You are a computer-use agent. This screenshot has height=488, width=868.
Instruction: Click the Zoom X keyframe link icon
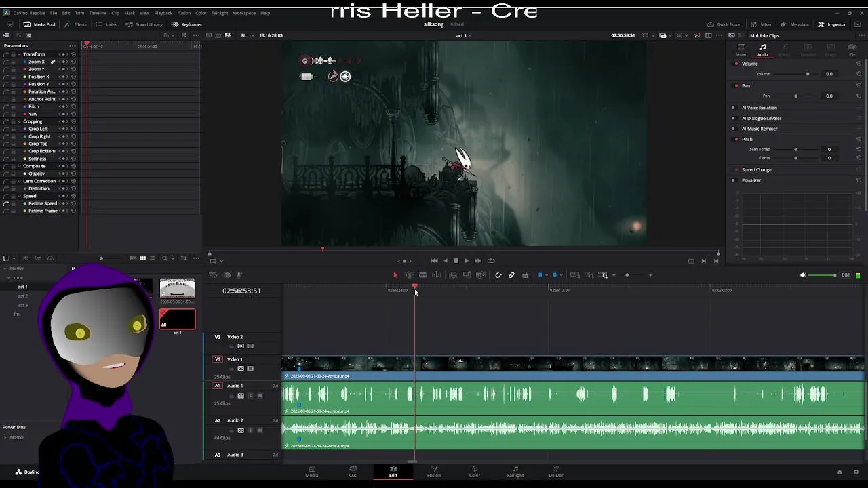(x=53, y=62)
